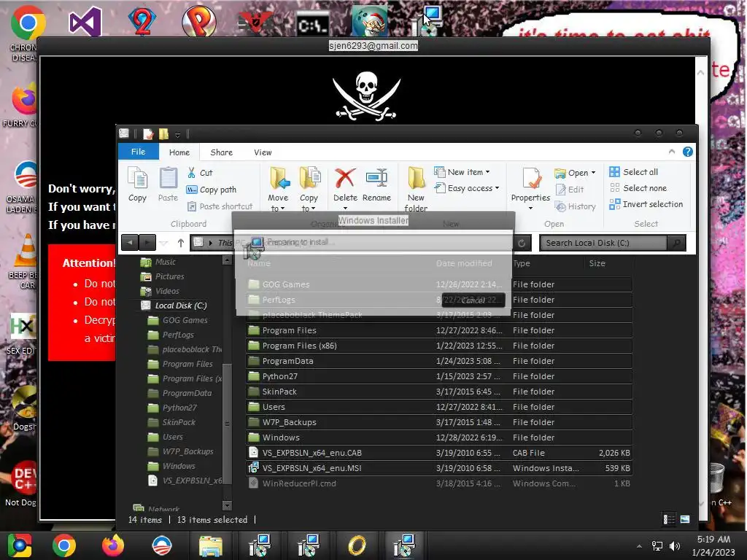This screenshot has height=560, width=747.
Task: Select Pictures in the navigation tree
Action: coord(163,276)
